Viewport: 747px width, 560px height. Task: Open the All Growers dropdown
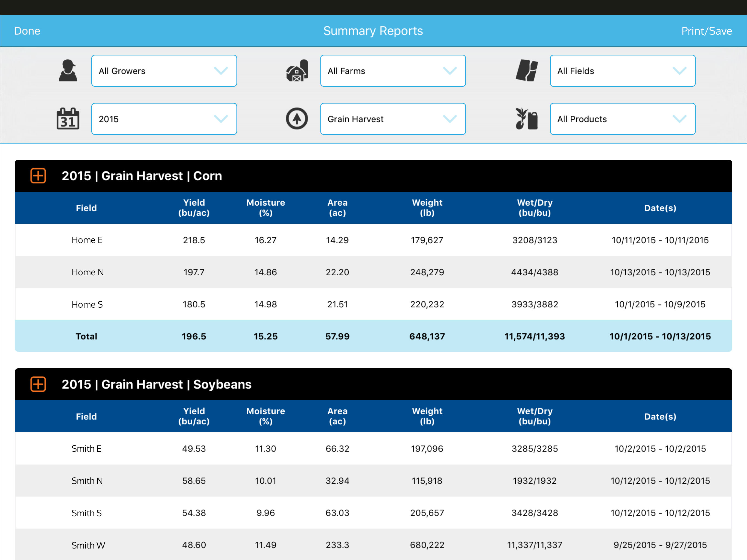(x=164, y=71)
